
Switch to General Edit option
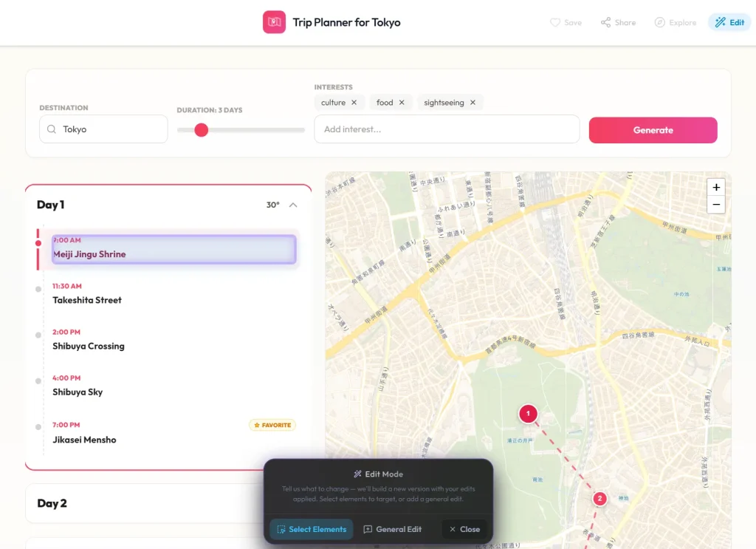tap(393, 529)
